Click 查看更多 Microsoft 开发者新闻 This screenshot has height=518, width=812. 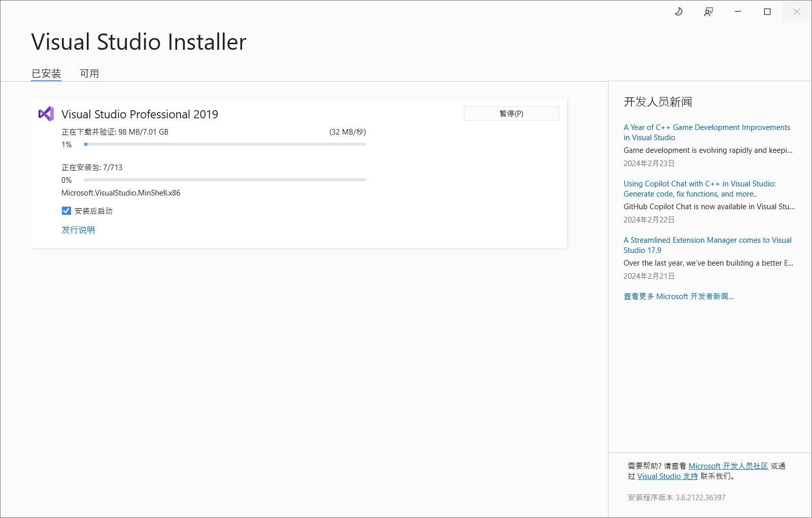tap(679, 296)
